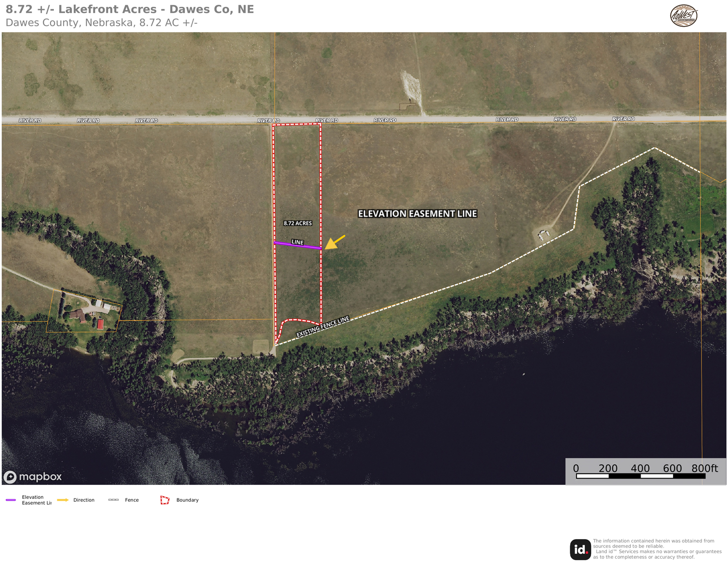728x563 pixels.
Task: Click the red-roofed building at the farmstead
Action: point(100,324)
